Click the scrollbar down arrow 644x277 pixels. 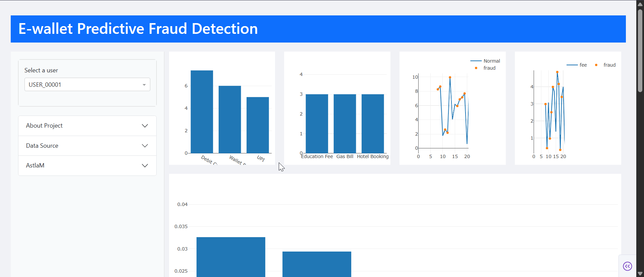point(640,274)
